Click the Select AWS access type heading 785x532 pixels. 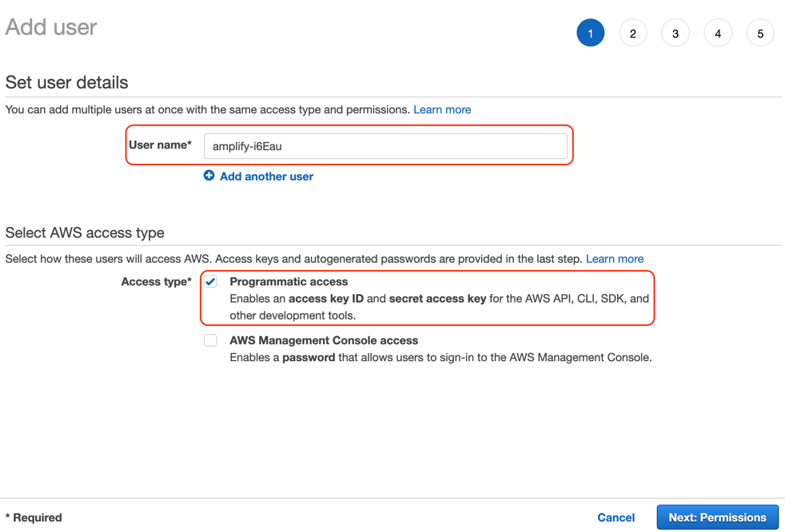click(85, 232)
